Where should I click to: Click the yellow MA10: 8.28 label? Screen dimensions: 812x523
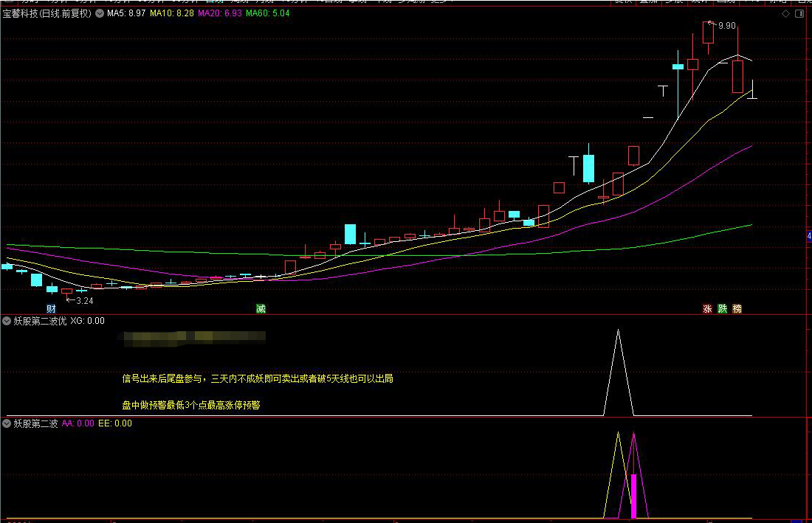click(x=172, y=13)
